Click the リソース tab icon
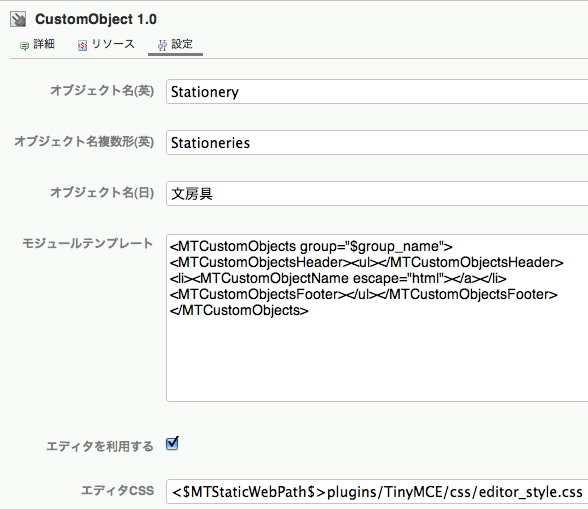Screen dimensions: 588x509 (82, 46)
